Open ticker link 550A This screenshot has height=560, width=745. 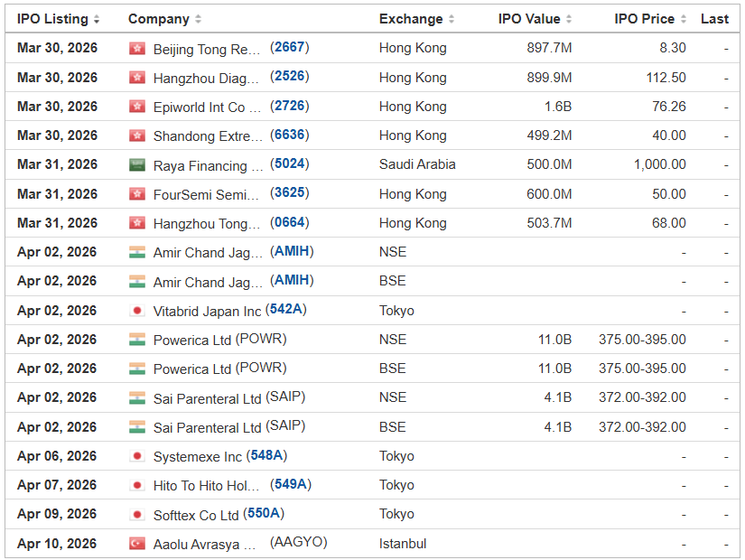264,513
